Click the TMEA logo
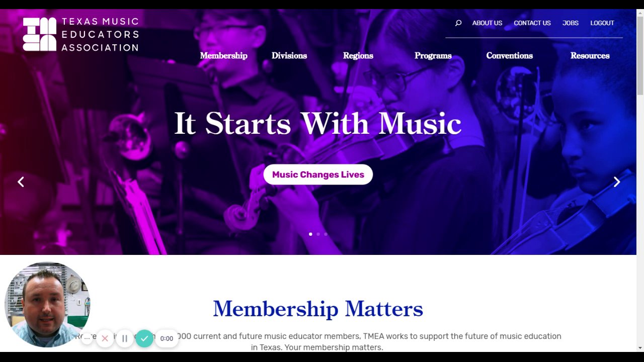This screenshot has height=362, width=644. click(x=80, y=34)
